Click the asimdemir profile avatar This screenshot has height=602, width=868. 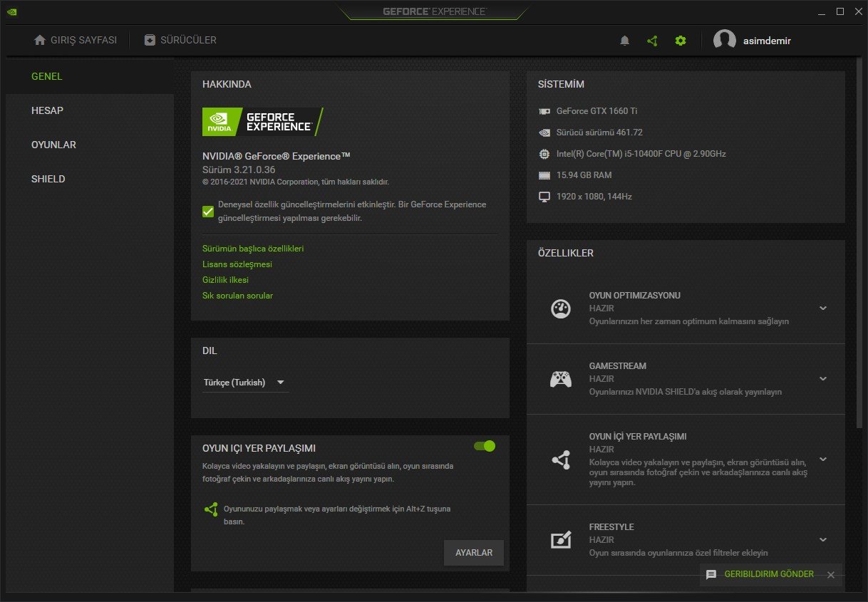(x=725, y=40)
